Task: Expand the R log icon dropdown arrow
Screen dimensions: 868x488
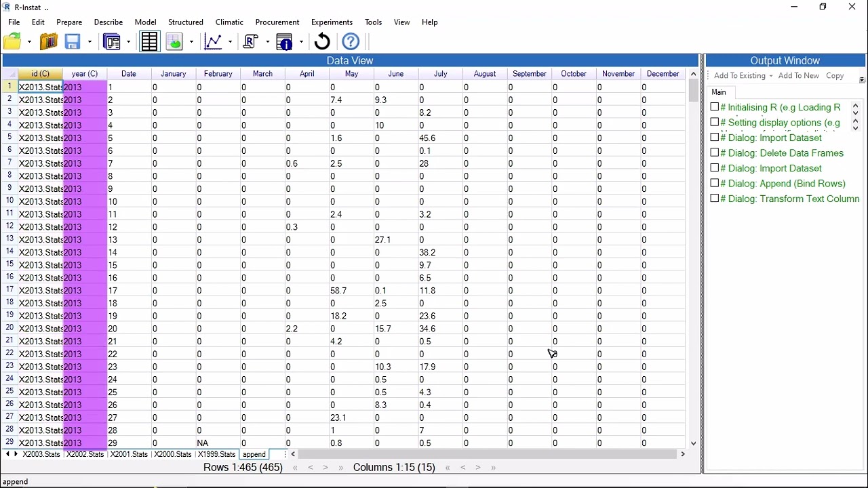Action: (267, 42)
